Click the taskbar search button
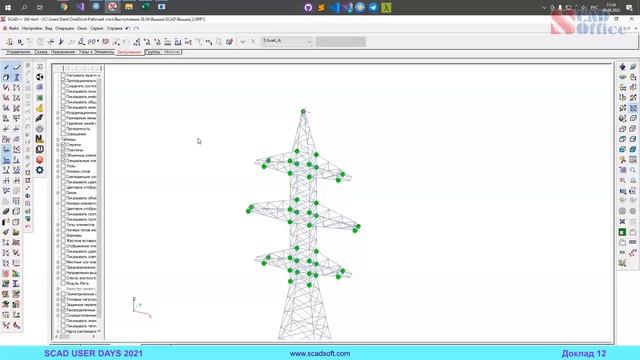This screenshot has width=640, height=360. pyautogui.click(x=24, y=7)
